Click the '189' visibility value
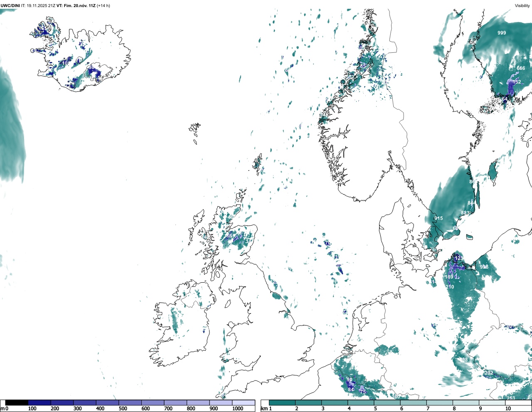The height and width of the screenshot is (412, 532). pyautogui.click(x=449, y=277)
